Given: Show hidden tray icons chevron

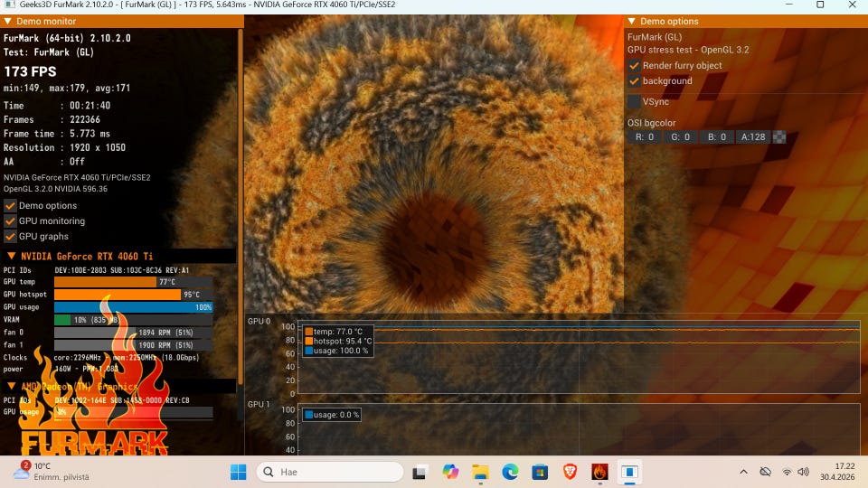Looking at the screenshot, I should coord(743,472).
